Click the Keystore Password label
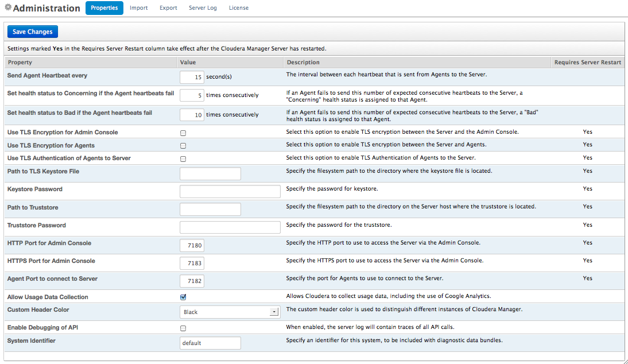Viewport: 628px width, 364px height. point(35,189)
